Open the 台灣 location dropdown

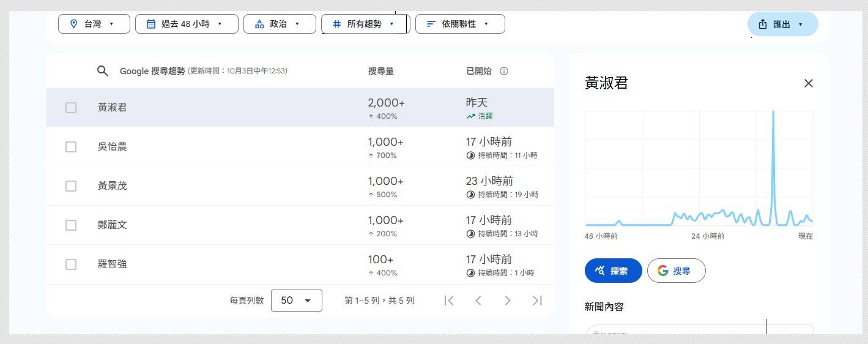pos(94,24)
